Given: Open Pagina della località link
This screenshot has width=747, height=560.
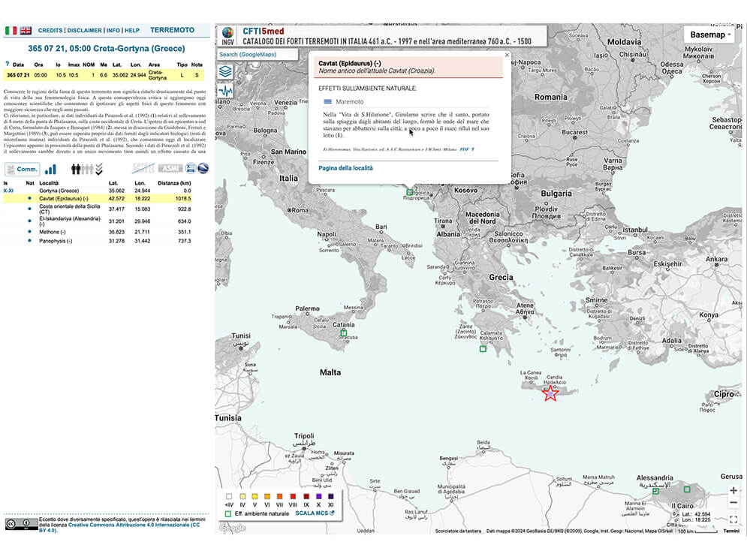Looking at the screenshot, I should [346, 168].
